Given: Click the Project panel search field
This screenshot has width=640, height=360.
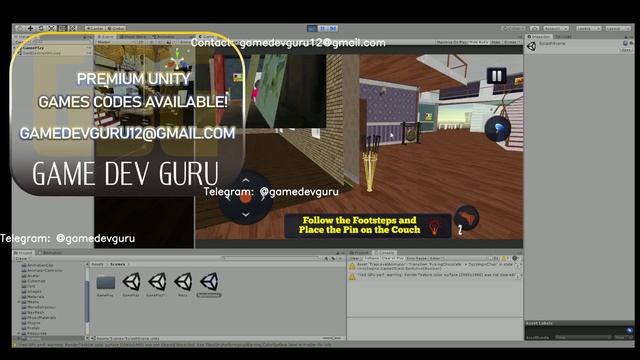Looking at the screenshot, I should pos(271,258).
